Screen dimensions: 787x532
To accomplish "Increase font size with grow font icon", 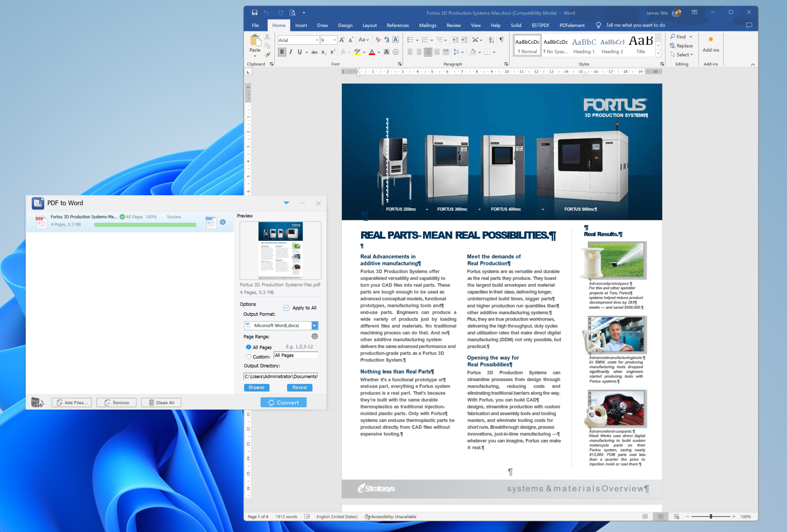I will point(342,40).
